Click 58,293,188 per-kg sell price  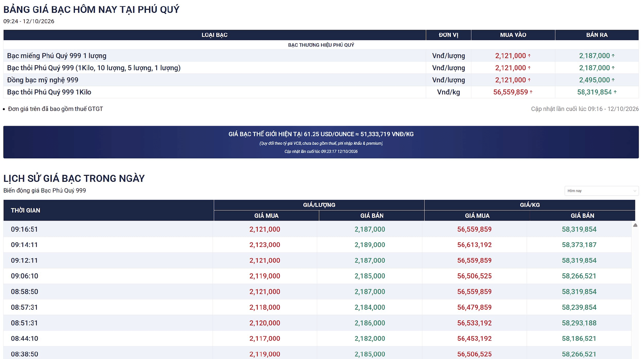(x=579, y=323)
